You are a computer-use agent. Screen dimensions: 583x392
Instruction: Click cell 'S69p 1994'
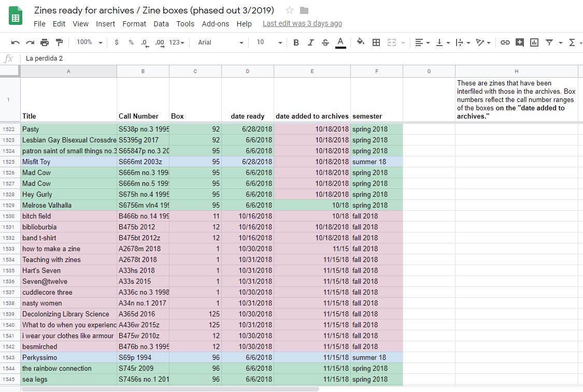[143, 357]
